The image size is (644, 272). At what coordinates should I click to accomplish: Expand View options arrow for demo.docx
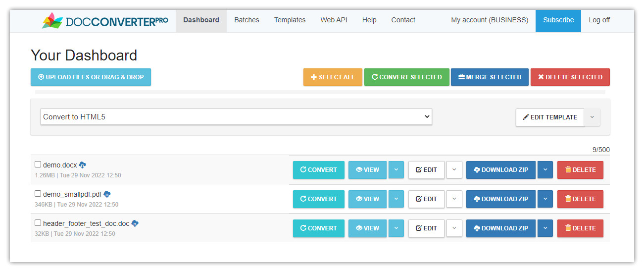396,170
